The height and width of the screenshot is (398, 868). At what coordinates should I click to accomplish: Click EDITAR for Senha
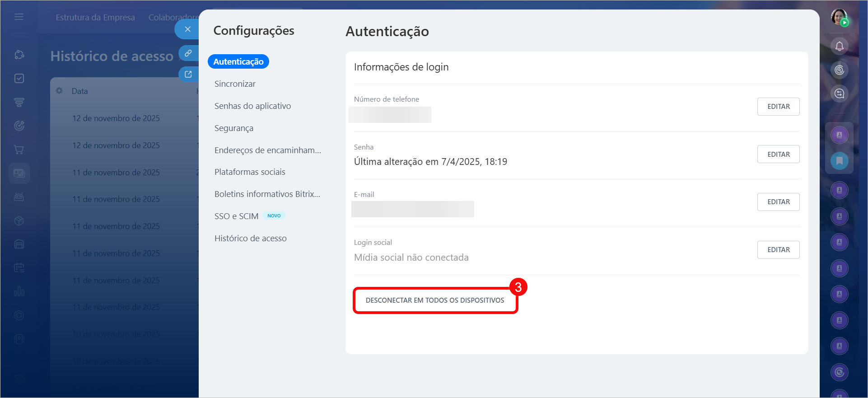[x=778, y=155]
